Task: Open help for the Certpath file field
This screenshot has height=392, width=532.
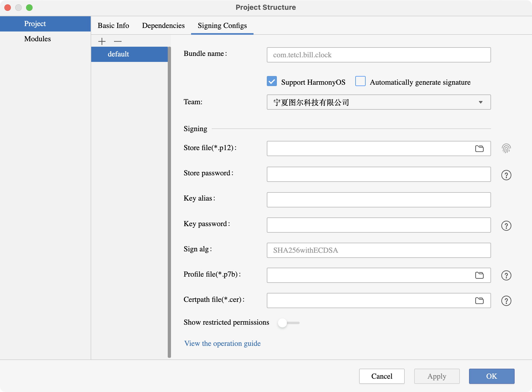Action: tap(506, 301)
